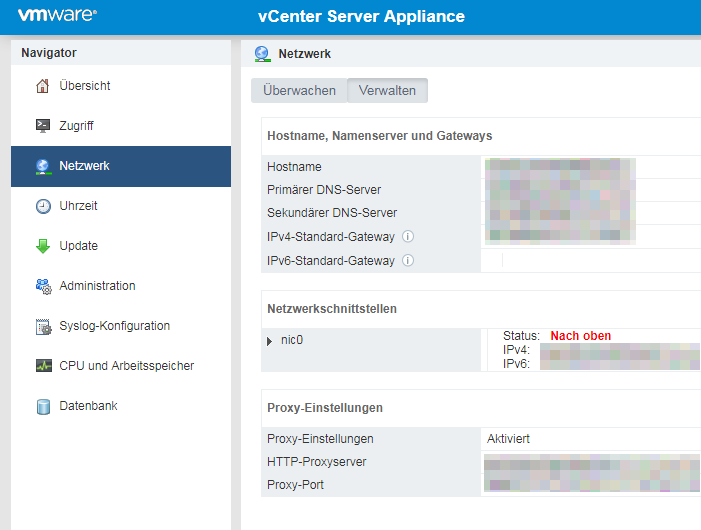Viewport: 701px width, 530px height.
Task: Open Administration in the Navigator
Action: [121, 286]
